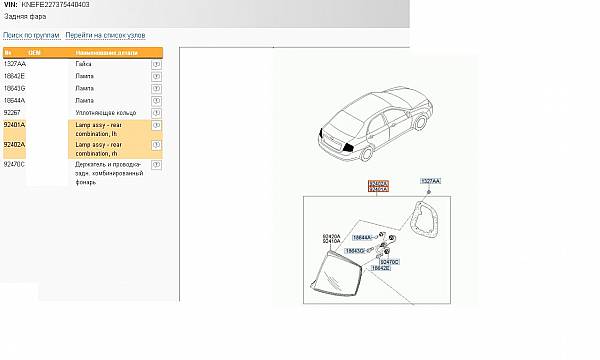Select part number 92267 in the list
This screenshot has height=360, width=600.
pyautogui.click(x=12, y=113)
